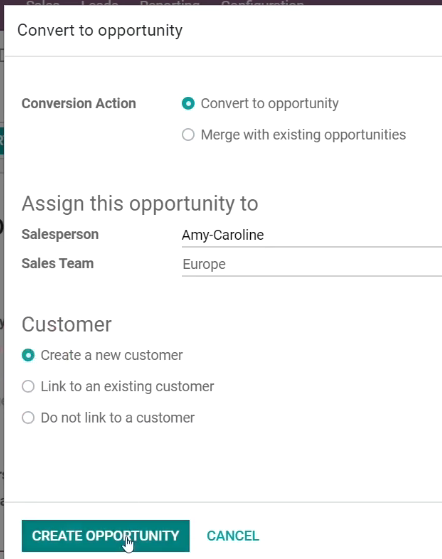Open the Sales Team field showing Europe
Viewport: 442px width, 559px height.
click(x=312, y=265)
